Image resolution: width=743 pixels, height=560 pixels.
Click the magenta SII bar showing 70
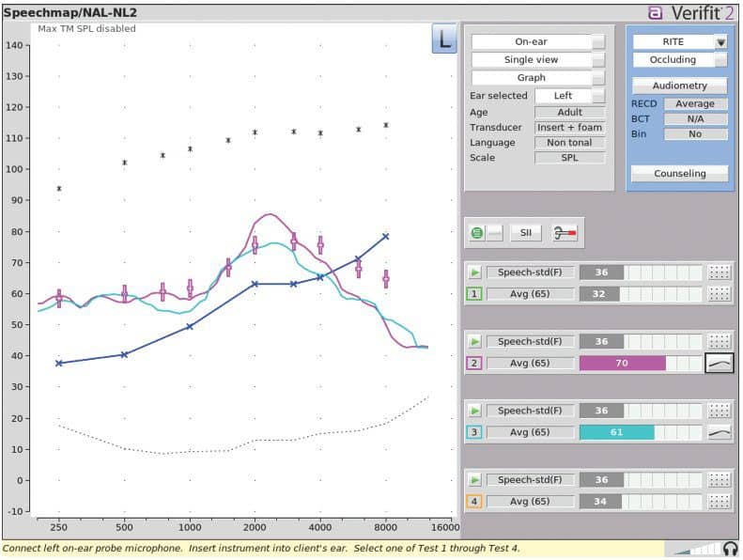[622, 364]
